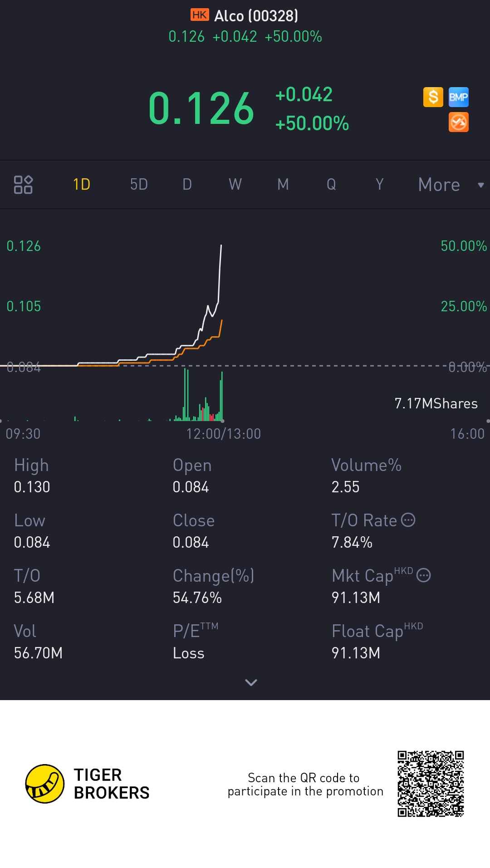
Task: Tap the Vol value 56.70M
Action: click(38, 653)
